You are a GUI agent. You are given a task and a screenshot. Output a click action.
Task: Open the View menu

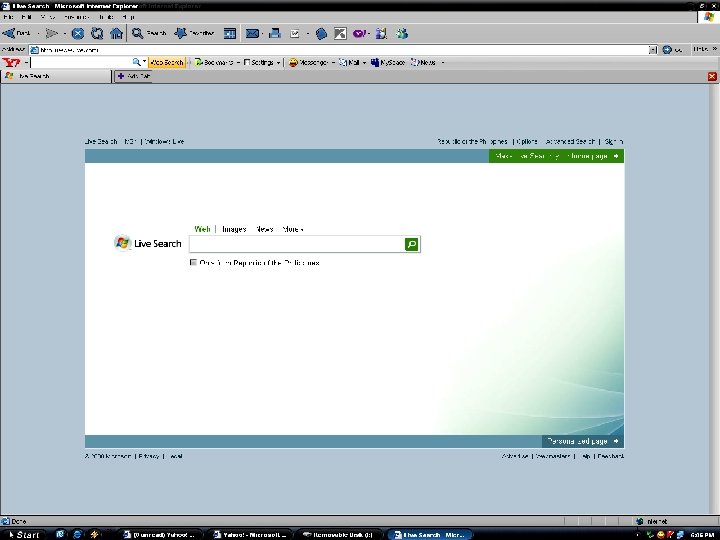[x=47, y=17]
